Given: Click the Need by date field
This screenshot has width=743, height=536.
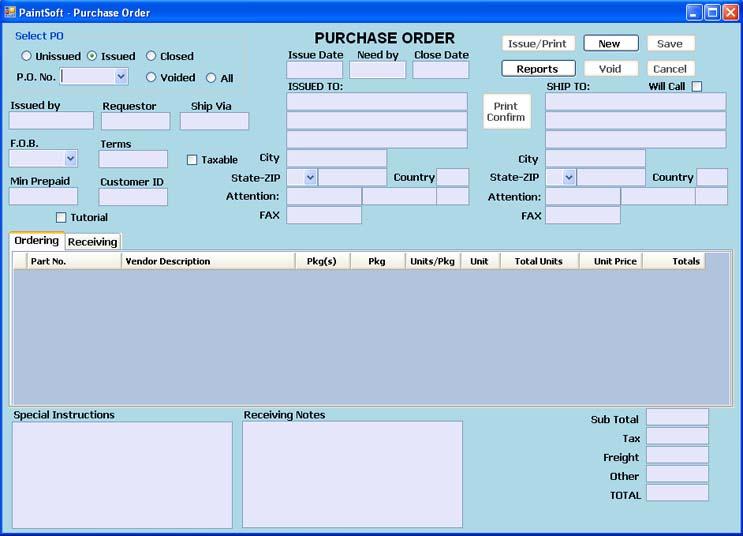Looking at the screenshot, I should (378, 70).
